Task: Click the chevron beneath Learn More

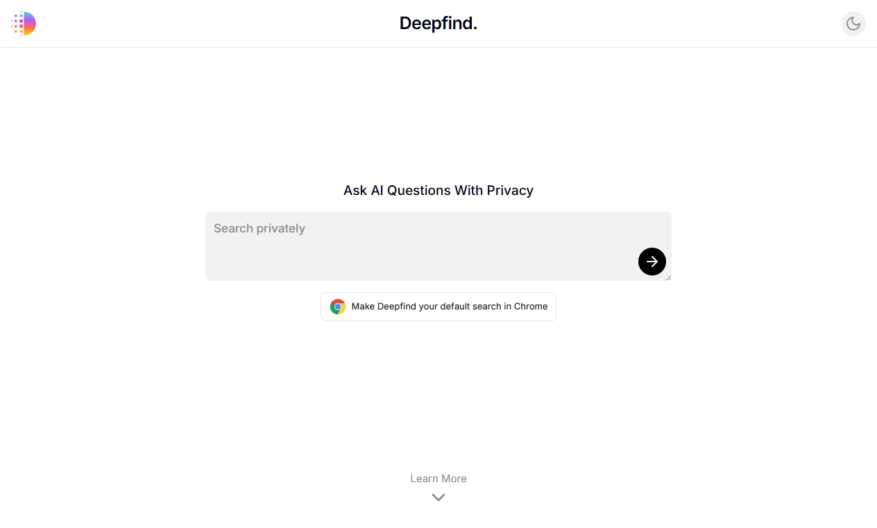Action: click(x=438, y=497)
